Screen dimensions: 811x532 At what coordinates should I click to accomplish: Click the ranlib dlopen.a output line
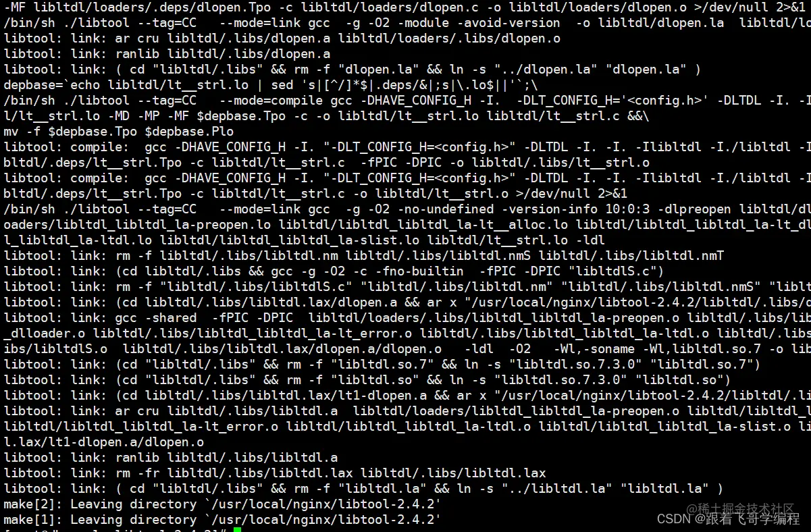click(167, 54)
